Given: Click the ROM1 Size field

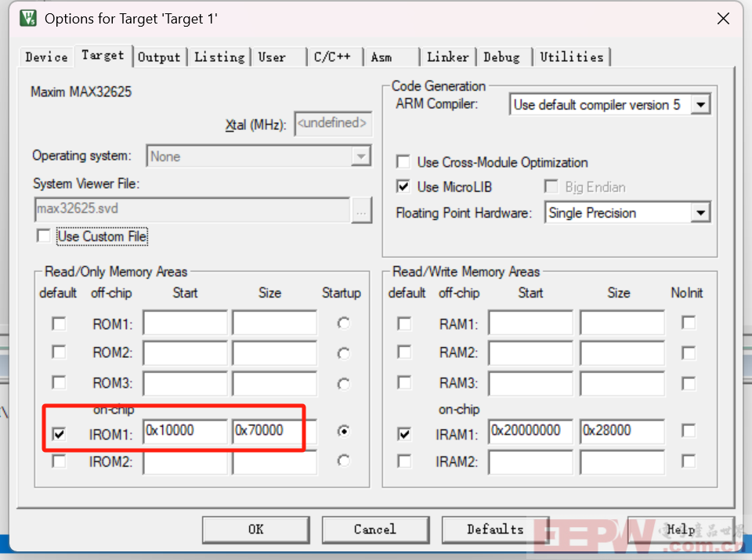Looking at the screenshot, I should tap(275, 322).
